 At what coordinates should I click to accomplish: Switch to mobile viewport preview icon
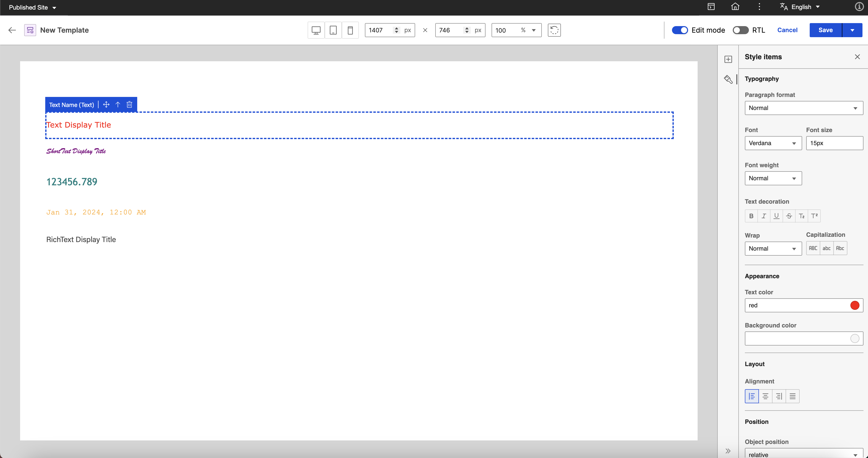[x=350, y=30]
